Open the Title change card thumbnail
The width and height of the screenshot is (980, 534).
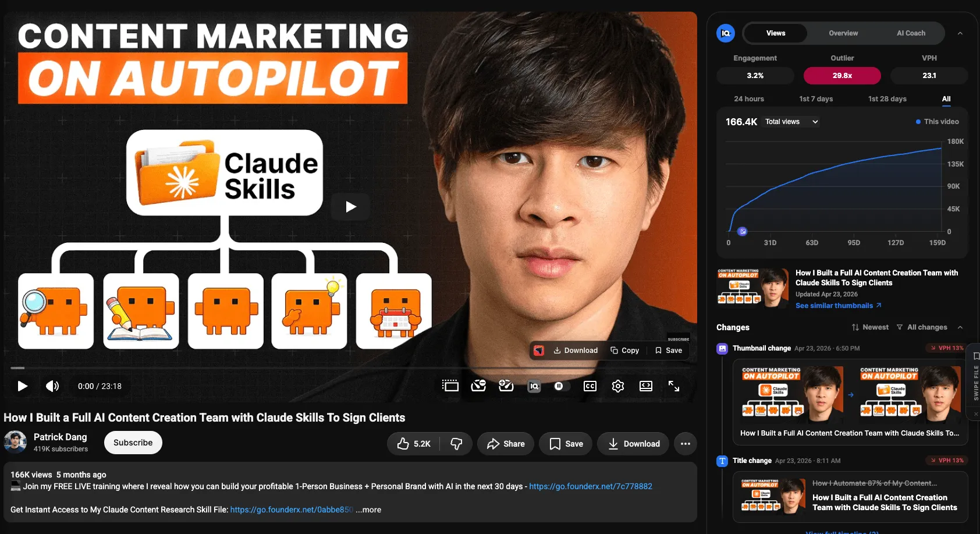coord(773,496)
